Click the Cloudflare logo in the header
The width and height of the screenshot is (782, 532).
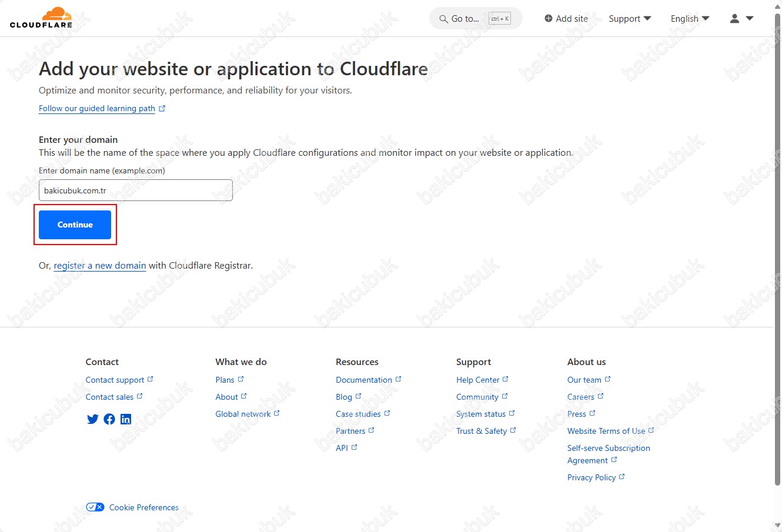[41, 18]
